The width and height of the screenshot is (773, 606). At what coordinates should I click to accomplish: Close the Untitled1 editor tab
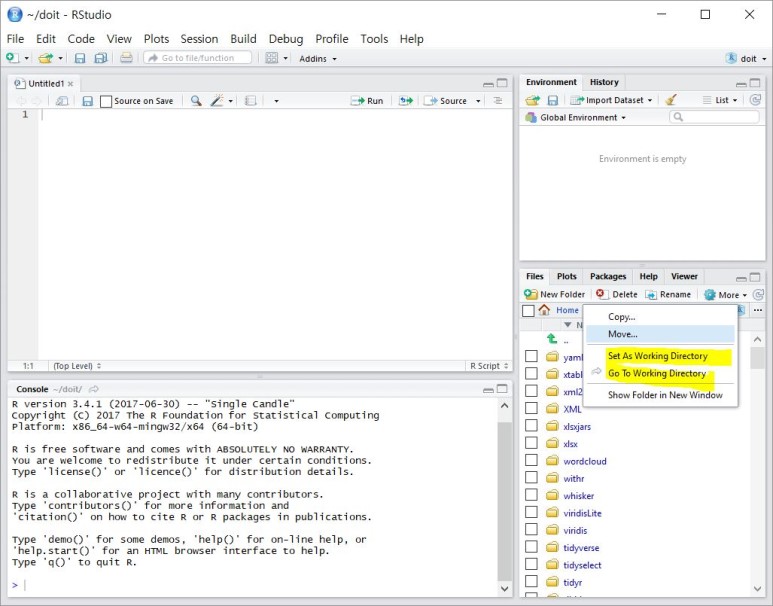[70, 84]
